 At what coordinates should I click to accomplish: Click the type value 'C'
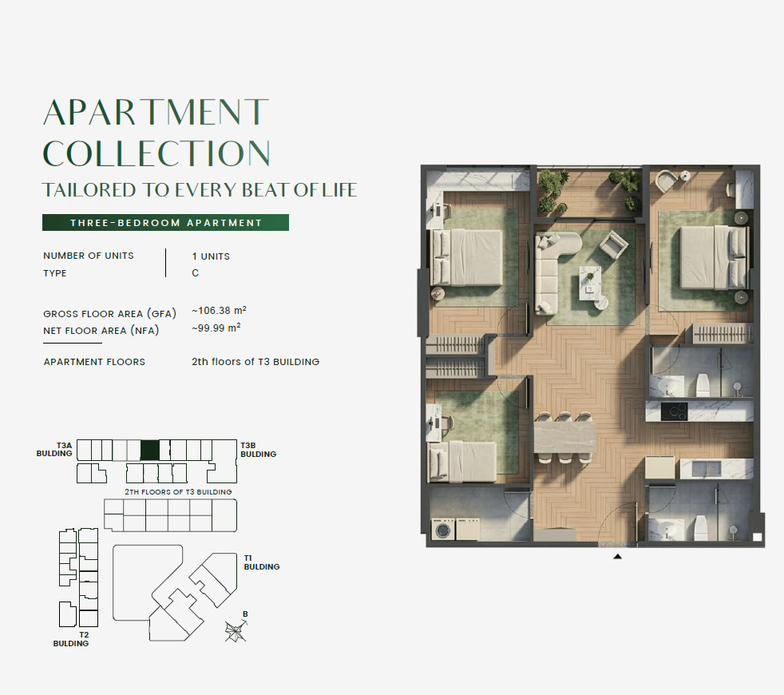click(x=196, y=273)
